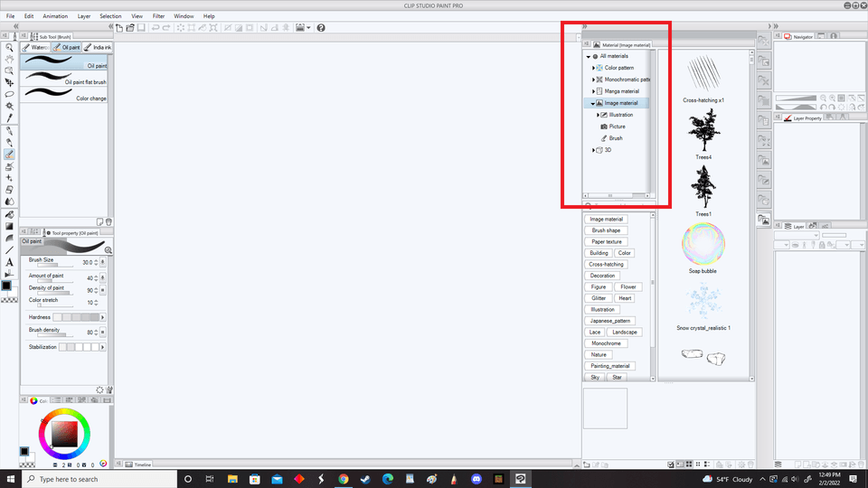Select the Eyedropper tool
The height and width of the screenshot is (488, 868).
point(9,117)
